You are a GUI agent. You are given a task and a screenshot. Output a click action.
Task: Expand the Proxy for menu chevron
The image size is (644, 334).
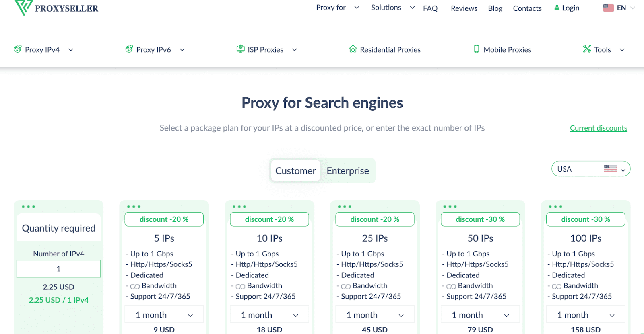click(x=357, y=8)
